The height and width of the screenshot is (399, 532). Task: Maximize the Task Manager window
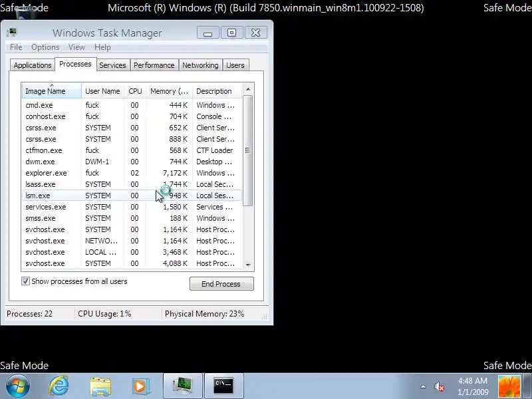pos(231,33)
